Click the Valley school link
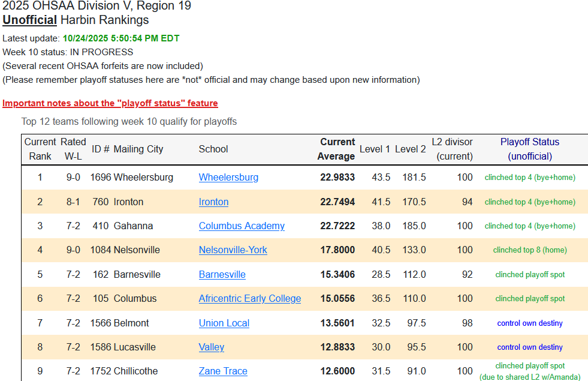 tap(211, 347)
